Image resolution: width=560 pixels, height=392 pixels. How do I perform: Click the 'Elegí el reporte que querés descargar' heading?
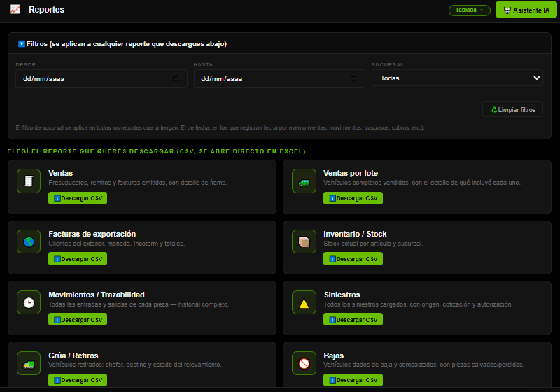(x=156, y=151)
